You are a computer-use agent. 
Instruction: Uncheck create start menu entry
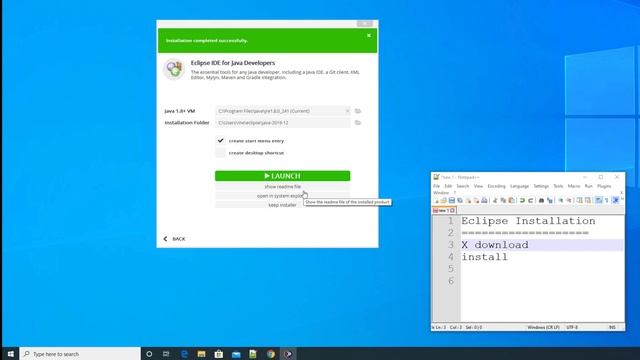pyautogui.click(x=220, y=140)
